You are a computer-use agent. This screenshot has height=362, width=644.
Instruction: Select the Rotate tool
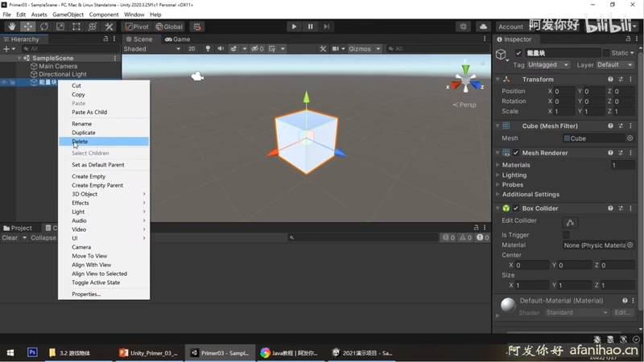(x=44, y=27)
